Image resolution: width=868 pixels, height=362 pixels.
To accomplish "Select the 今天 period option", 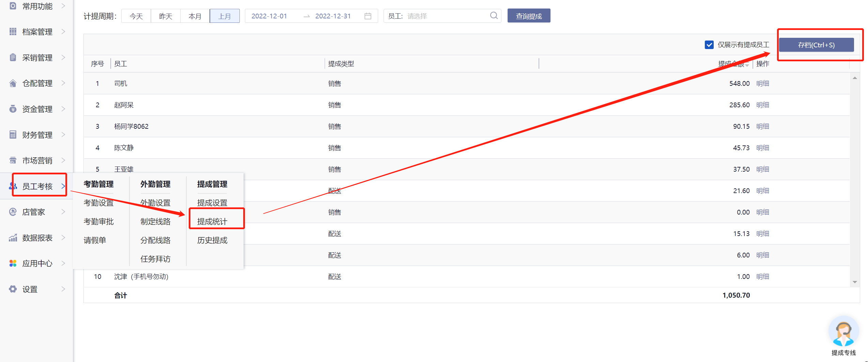I will [x=136, y=16].
